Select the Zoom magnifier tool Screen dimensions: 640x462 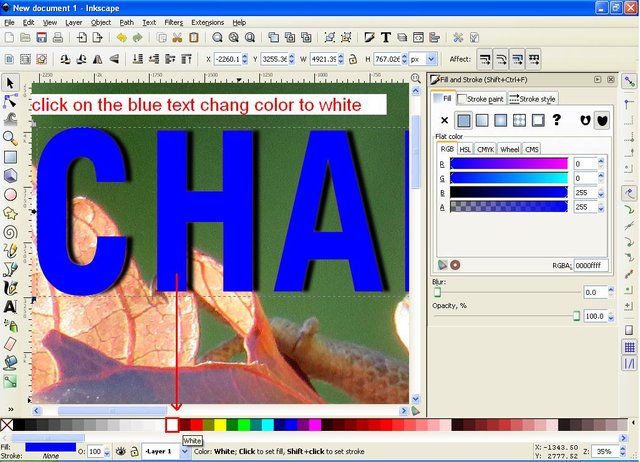tap(10, 138)
